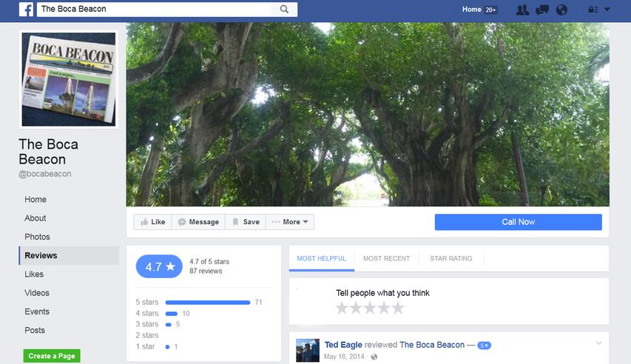Image resolution: width=631 pixels, height=364 pixels.
Task: Select the first rating star
Action: pos(342,308)
